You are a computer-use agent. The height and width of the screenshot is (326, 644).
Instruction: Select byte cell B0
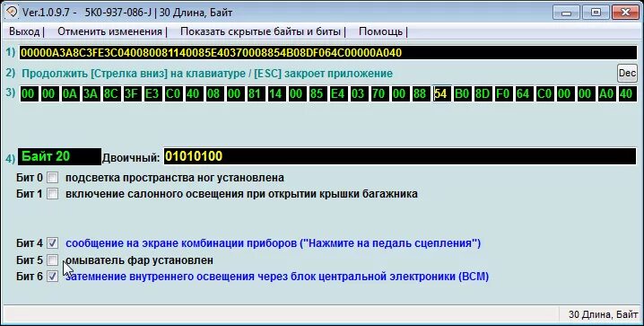click(462, 93)
